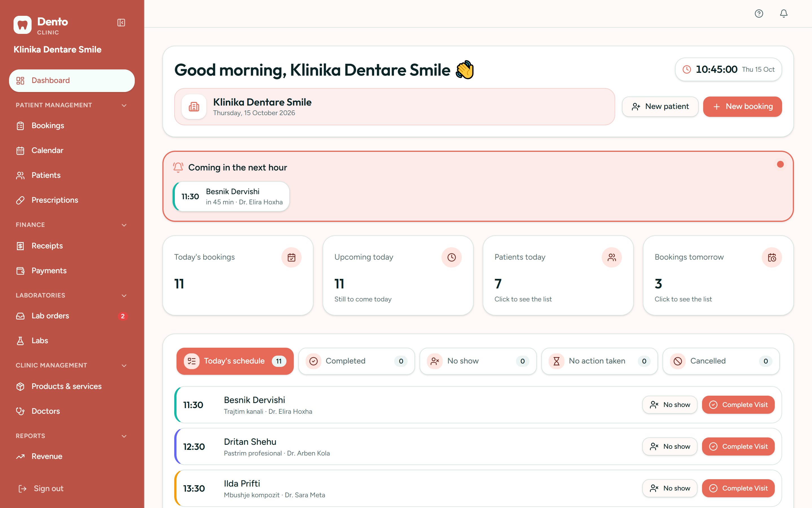Image resolution: width=812 pixels, height=508 pixels.
Task: Click the Dento tooth logo
Action: (x=23, y=25)
